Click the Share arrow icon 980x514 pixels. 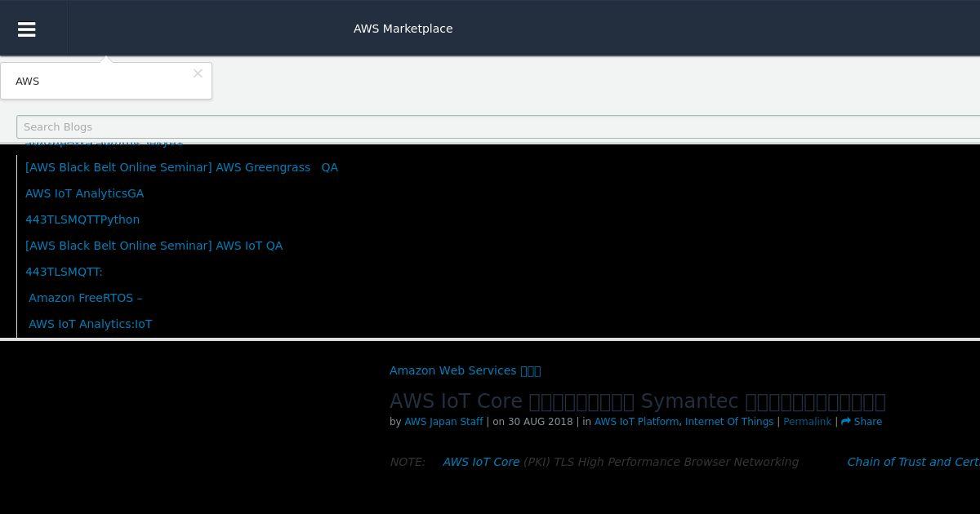(x=845, y=422)
